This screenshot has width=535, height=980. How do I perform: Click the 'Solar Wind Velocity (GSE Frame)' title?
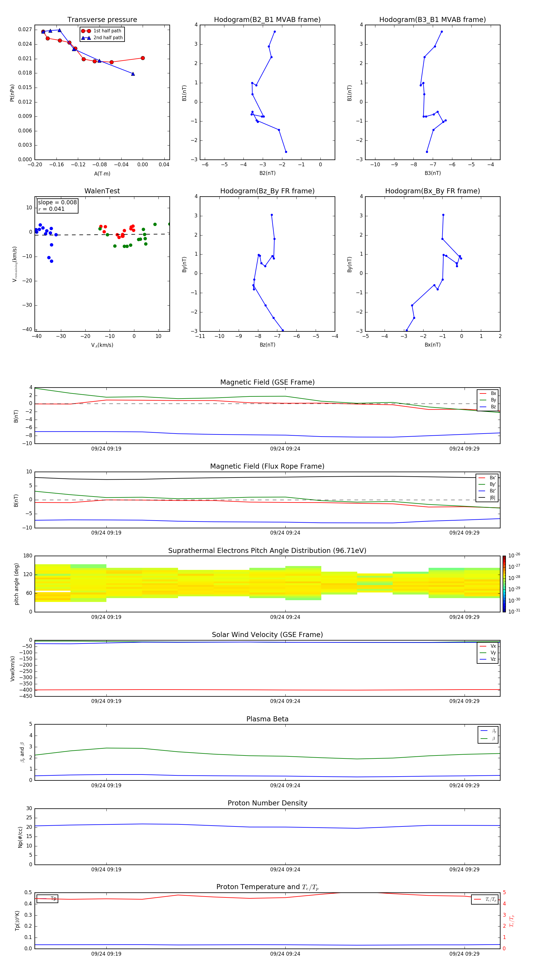[x=267, y=635]
